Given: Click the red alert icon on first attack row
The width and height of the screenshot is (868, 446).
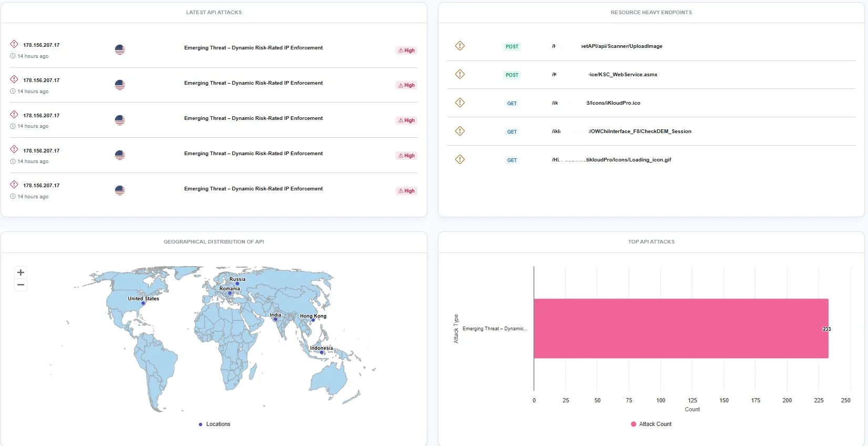Looking at the screenshot, I should 14,44.
